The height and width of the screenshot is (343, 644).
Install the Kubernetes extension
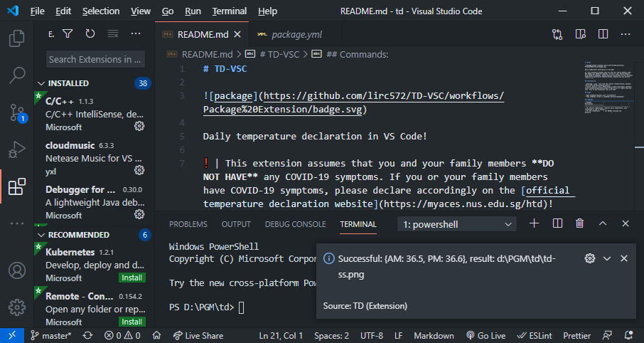(132, 278)
